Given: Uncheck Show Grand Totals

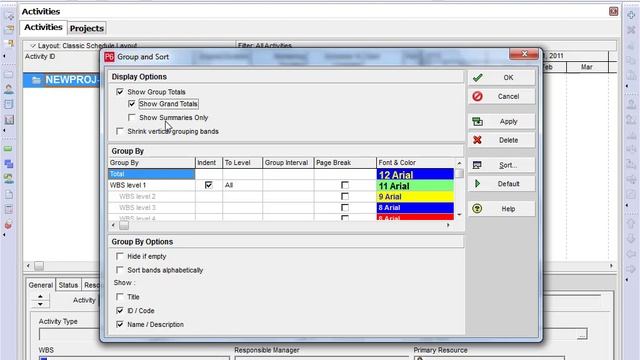Looking at the screenshot, I should tap(131, 104).
